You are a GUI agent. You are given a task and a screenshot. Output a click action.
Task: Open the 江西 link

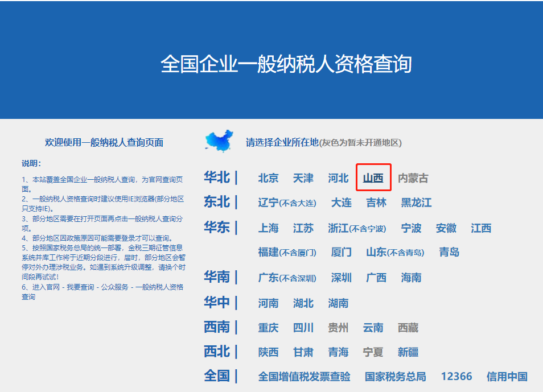pyautogui.click(x=481, y=228)
